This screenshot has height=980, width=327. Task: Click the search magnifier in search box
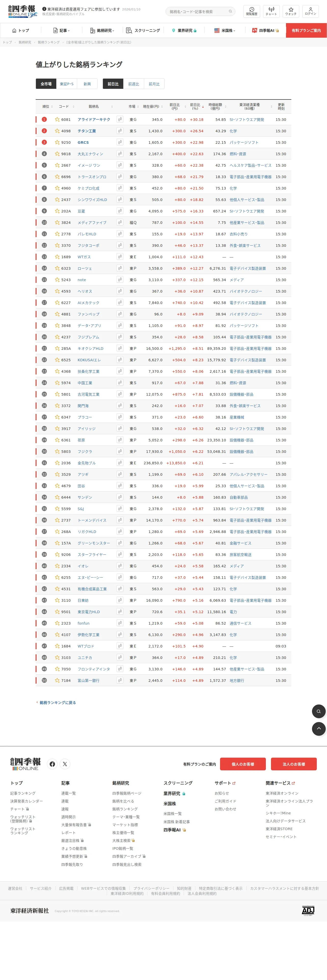pyautogui.click(x=230, y=11)
